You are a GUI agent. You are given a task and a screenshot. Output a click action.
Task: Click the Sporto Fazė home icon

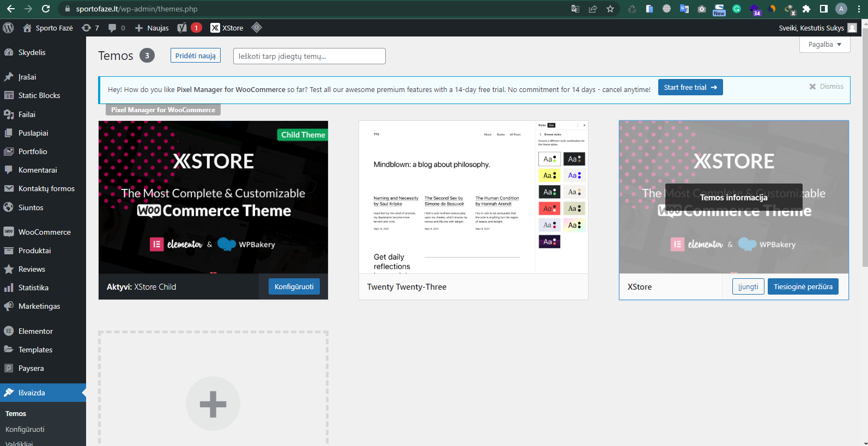[27, 28]
